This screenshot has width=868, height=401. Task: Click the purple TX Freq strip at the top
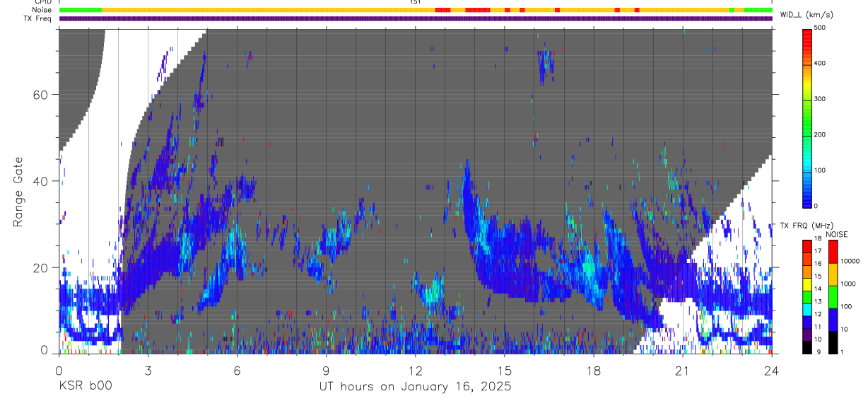(x=416, y=18)
